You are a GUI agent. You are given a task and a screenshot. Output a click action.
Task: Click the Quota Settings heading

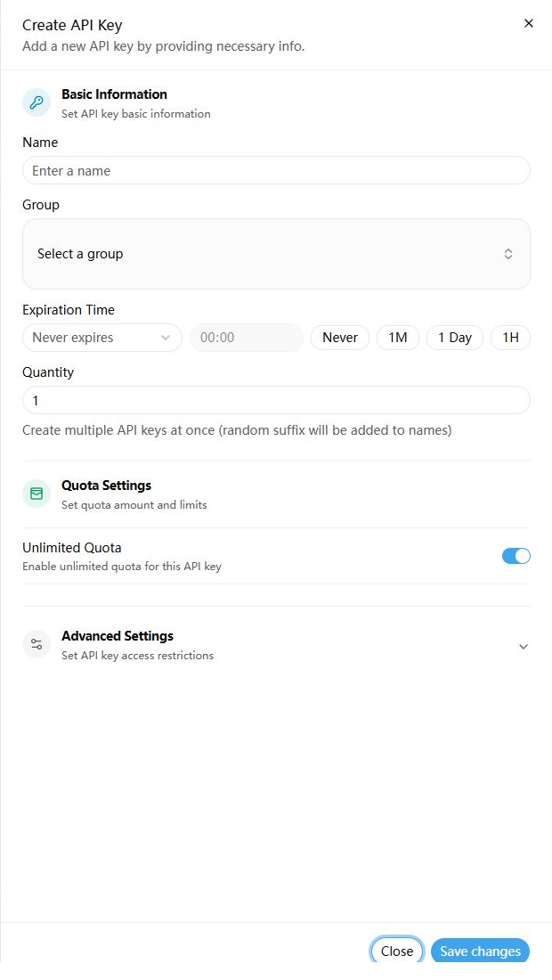pos(106,485)
